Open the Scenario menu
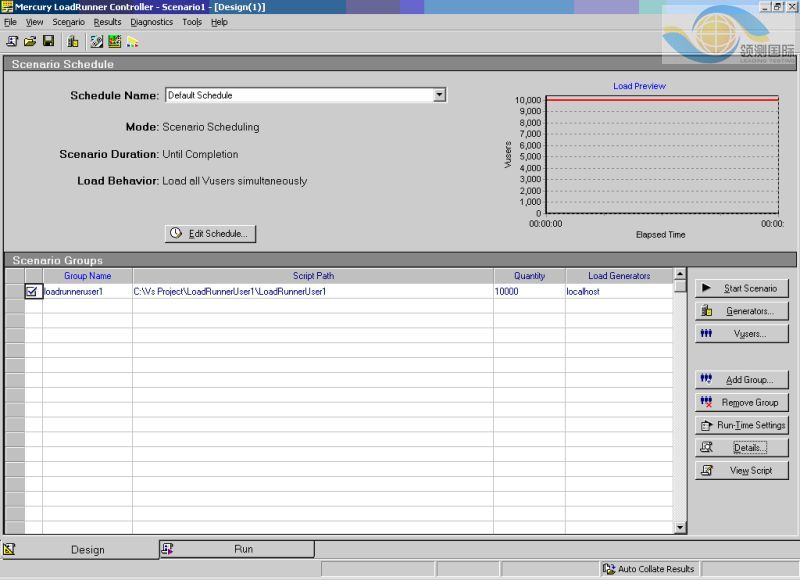 (68, 21)
